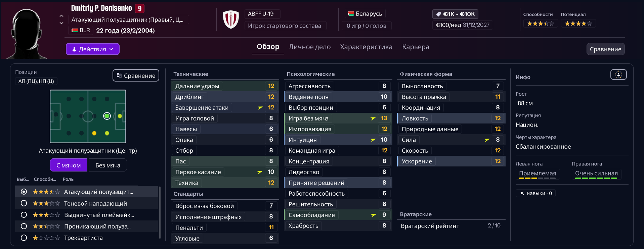Click the Потенциал star rating
This screenshot has height=249, width=644.
578,23
